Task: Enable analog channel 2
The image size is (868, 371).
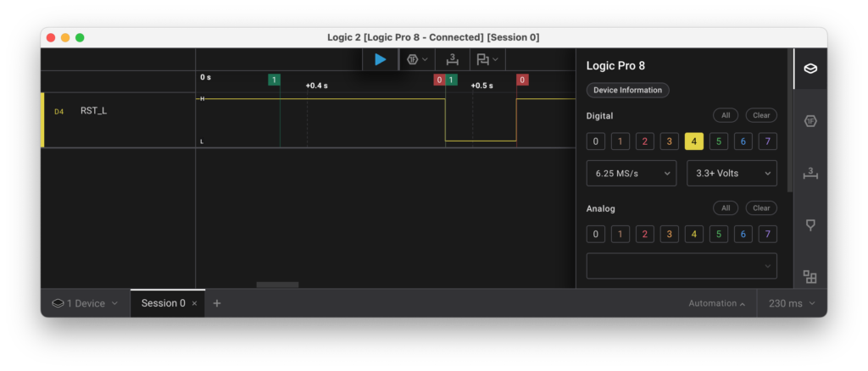Action: (x=645, y=234)
